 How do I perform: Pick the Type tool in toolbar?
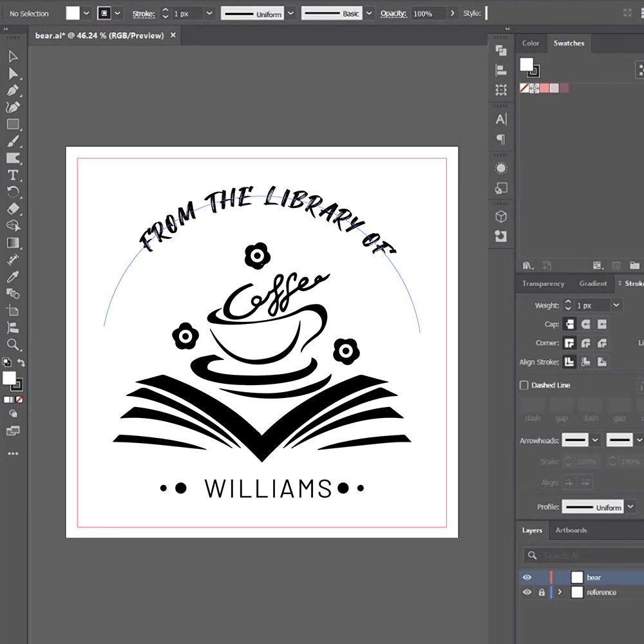point(13,175)
